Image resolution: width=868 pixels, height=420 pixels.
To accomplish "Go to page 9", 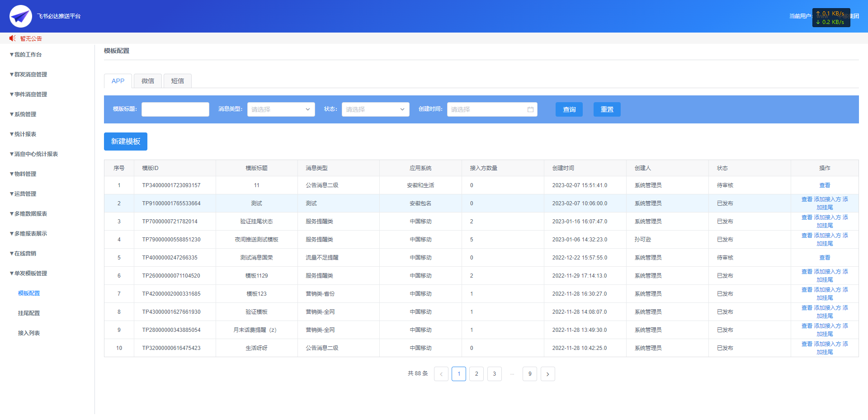I will (530, 374).
